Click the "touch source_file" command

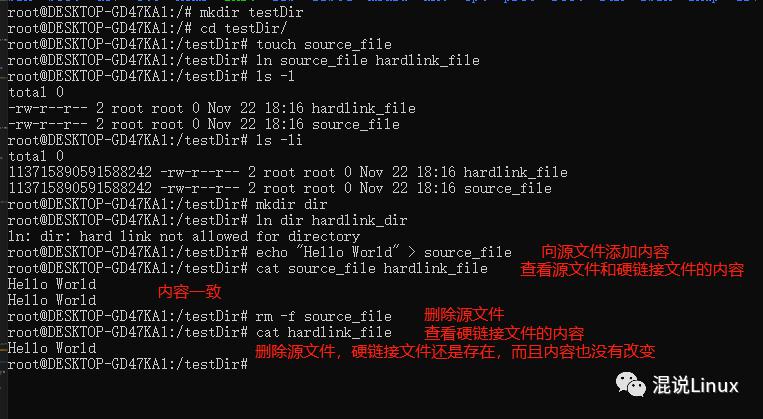(x=324, y=44)
